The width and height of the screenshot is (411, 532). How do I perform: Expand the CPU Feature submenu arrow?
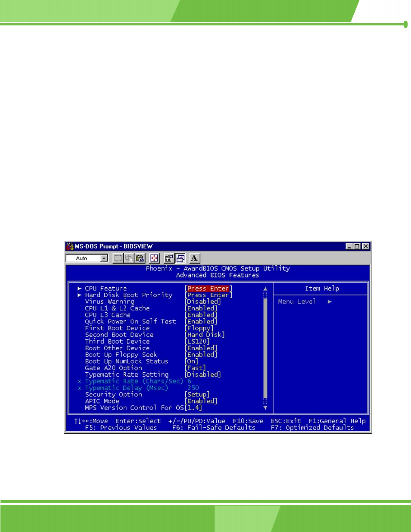79,289
